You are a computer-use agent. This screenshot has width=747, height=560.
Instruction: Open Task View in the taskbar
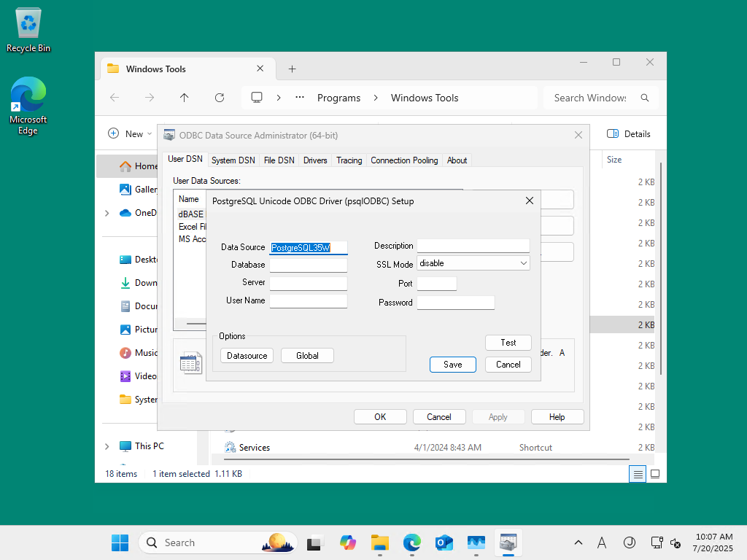(314, 542)
